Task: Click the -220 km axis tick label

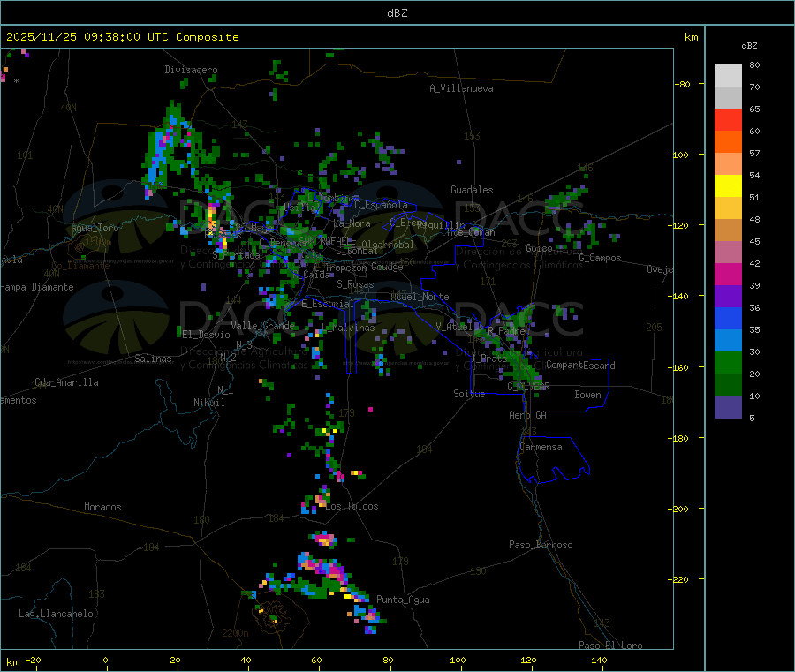Action: coord(678,579)
